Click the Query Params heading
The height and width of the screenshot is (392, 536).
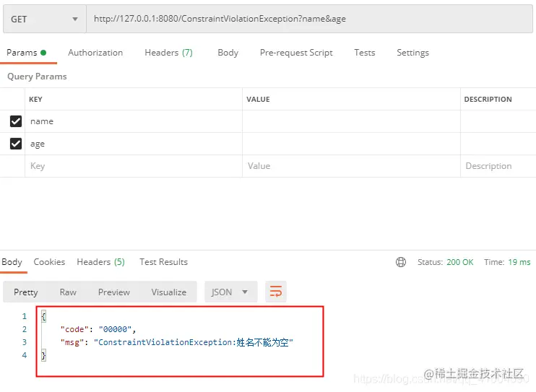pyautogui.click(x=37, y=77)
